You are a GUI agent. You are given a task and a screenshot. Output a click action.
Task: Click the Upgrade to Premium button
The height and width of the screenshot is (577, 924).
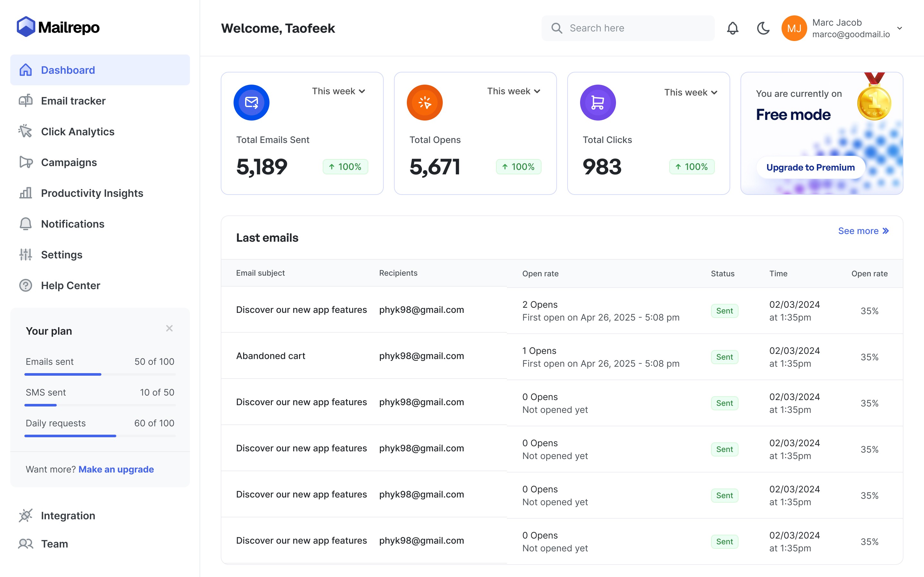tap(810, 167)
